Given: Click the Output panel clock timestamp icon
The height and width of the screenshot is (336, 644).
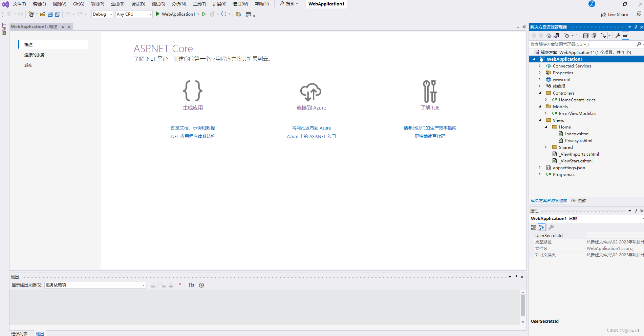Looking at the screenshot, I should tap(201, 285).
